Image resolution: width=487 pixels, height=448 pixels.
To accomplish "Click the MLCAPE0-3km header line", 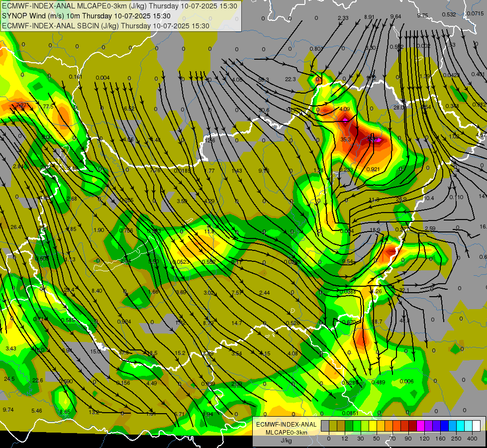I will click(119, 6).
